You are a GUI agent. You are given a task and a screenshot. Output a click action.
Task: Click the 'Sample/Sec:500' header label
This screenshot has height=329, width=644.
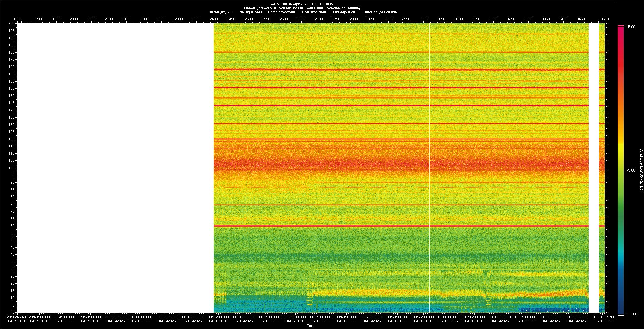coord(281,12)
